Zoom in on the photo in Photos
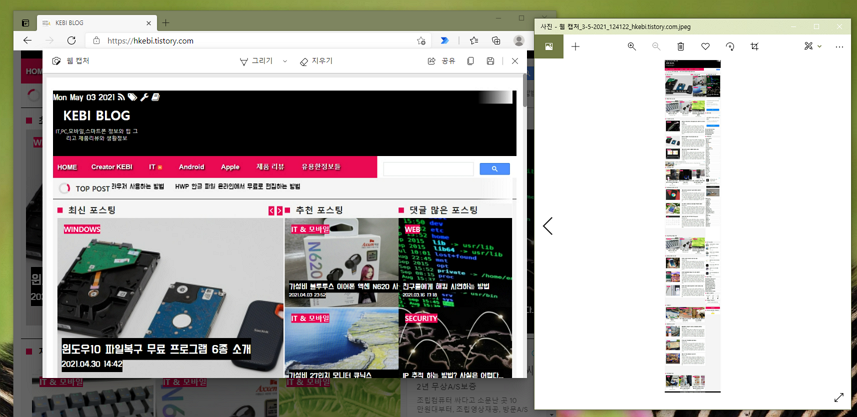 coord(632,46)
